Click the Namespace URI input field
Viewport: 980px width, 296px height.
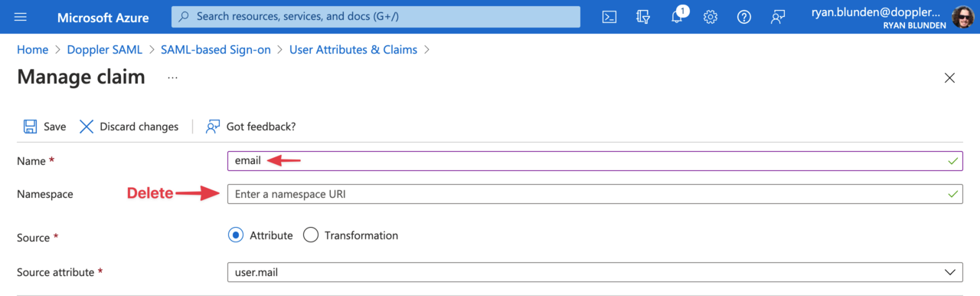click(594, 194)
